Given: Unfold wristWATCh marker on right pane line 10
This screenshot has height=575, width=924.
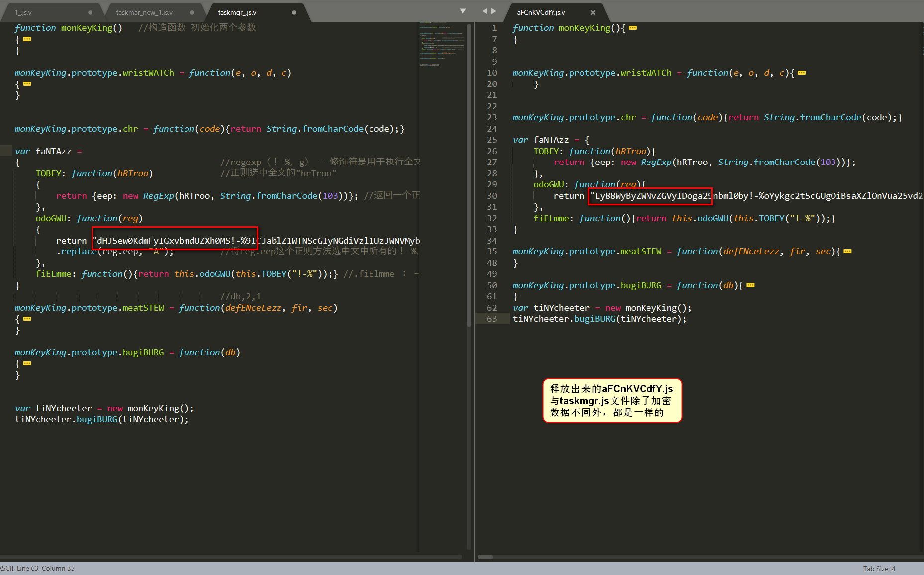Looking at the screenshot, I should tap(802, 73).
